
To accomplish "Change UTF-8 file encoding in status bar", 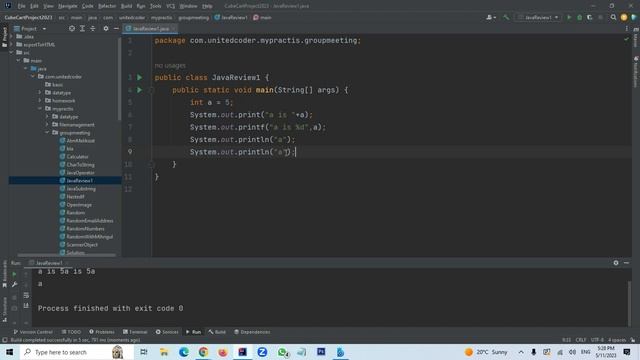I will 597,340.
